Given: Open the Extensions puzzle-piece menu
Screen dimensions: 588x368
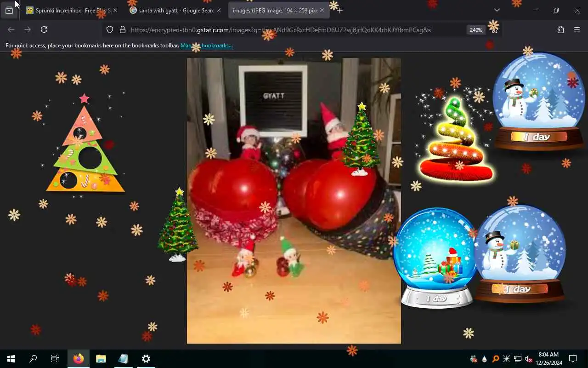Looking at the screenshot, I should (560, 29).
